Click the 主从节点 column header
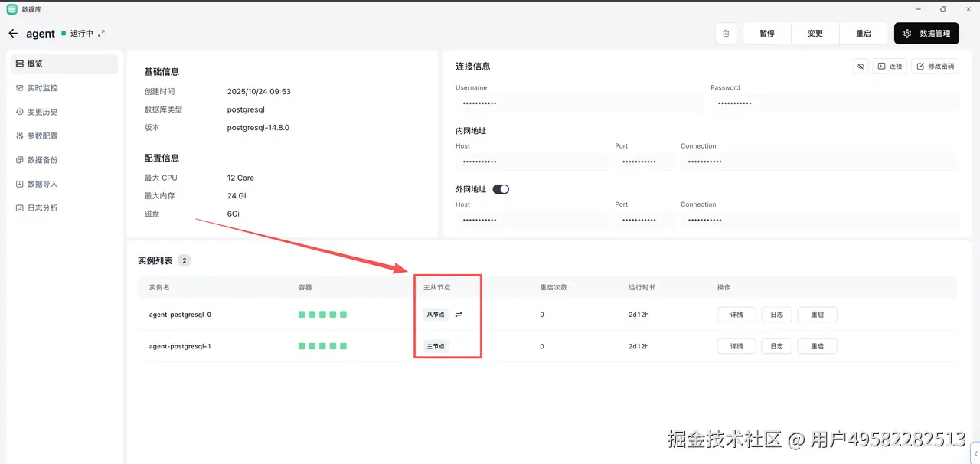980x464 pixels. click(x=436, y=287)
